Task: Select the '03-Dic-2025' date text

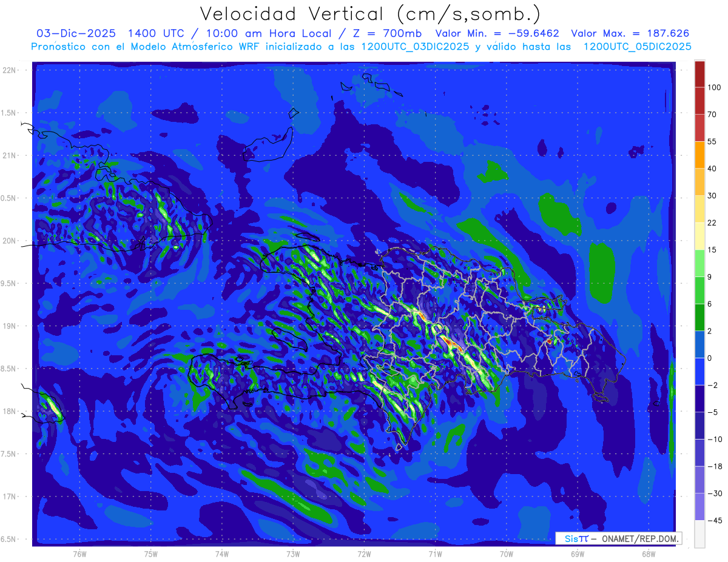Action: click(76, 33)
